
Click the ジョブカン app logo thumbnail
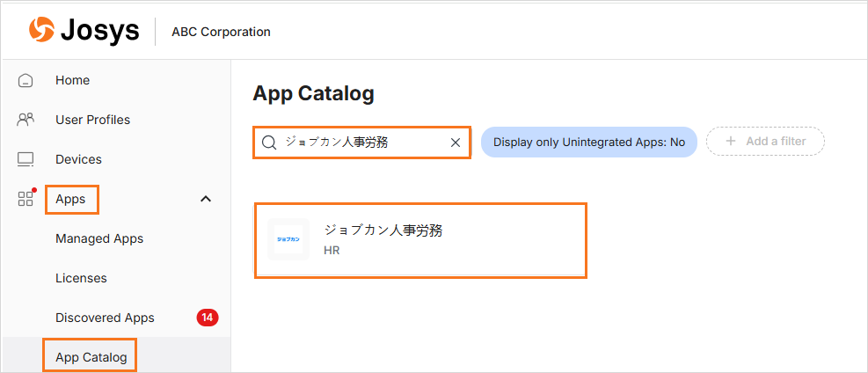288,239
